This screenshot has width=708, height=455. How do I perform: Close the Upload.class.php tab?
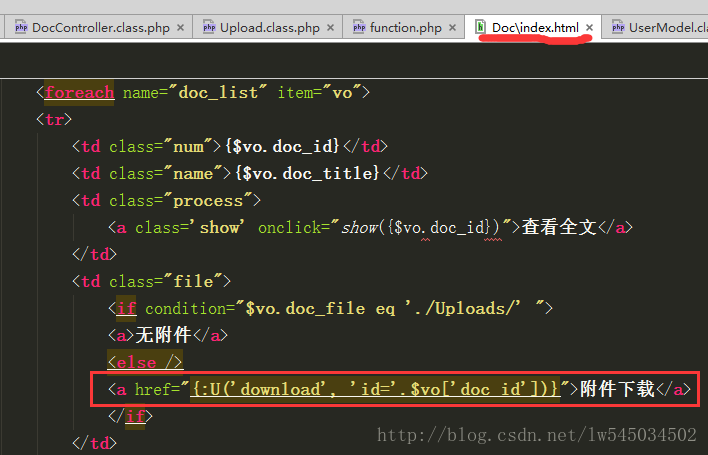pos(331,28)
